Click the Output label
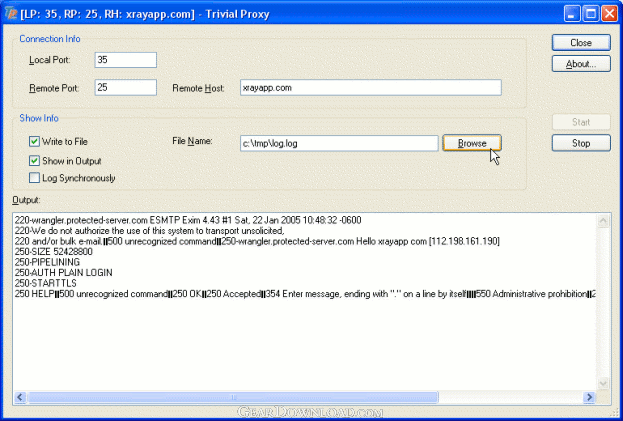The height and width of the screenshot is (421, 623). tap(26, 200)
